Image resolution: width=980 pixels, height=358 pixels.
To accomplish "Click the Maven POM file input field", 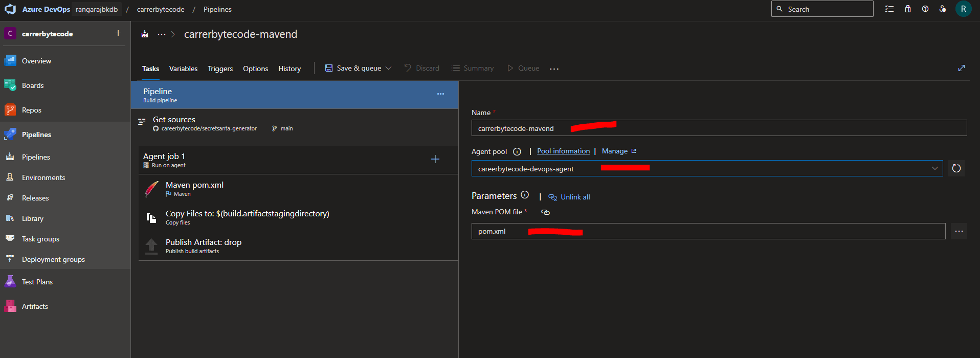I will (x=708, y=231).
